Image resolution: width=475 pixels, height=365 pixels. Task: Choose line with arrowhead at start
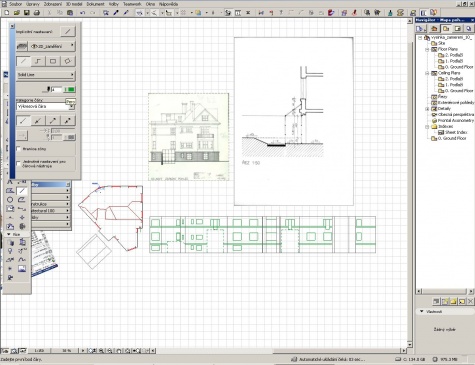point(38,121)
